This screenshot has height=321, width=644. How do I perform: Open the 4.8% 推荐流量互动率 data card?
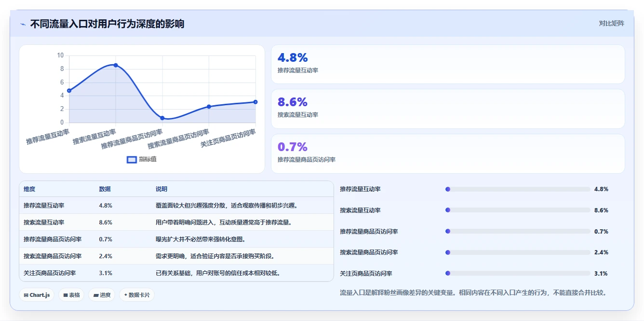point(448,64)
